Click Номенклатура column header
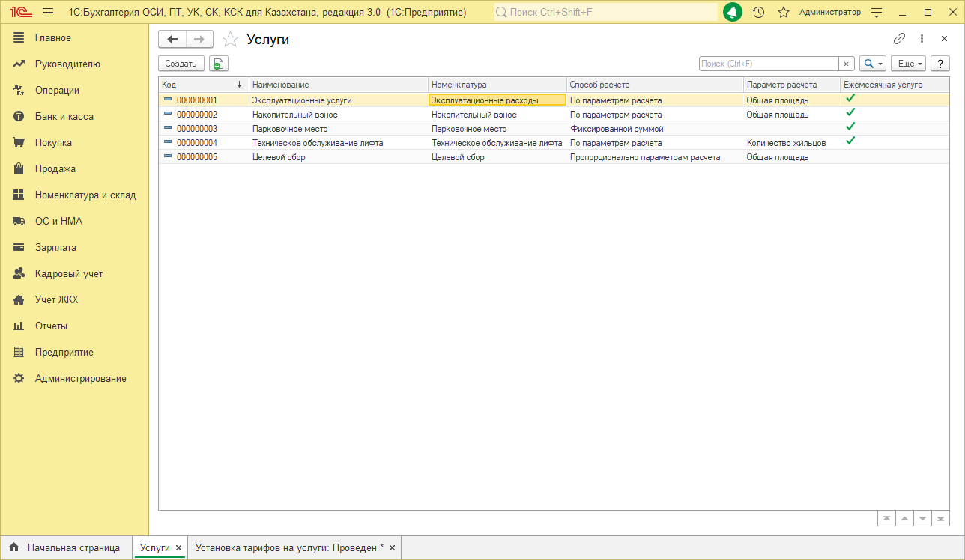Viewport: 965px width, 560px height. pyautogui.click(x=497, y=85)
